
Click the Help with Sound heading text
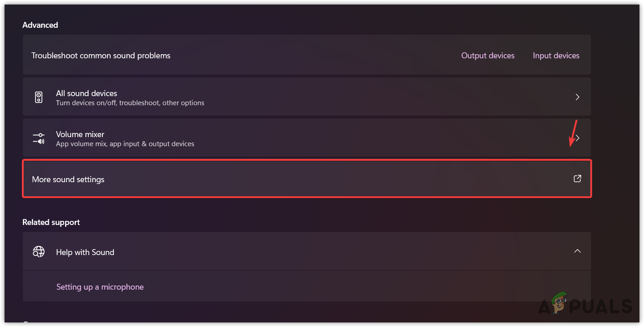click(85, 252)
